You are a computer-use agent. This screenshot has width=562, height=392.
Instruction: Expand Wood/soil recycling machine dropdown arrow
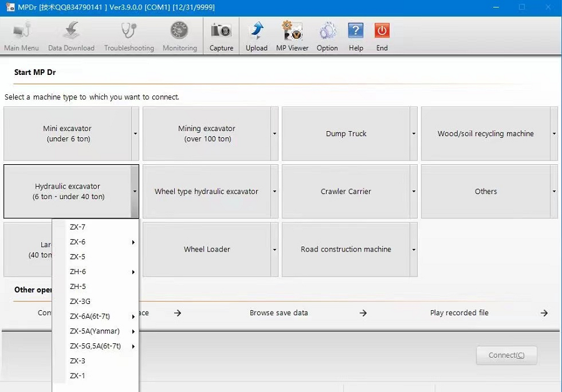click(554, 134)
